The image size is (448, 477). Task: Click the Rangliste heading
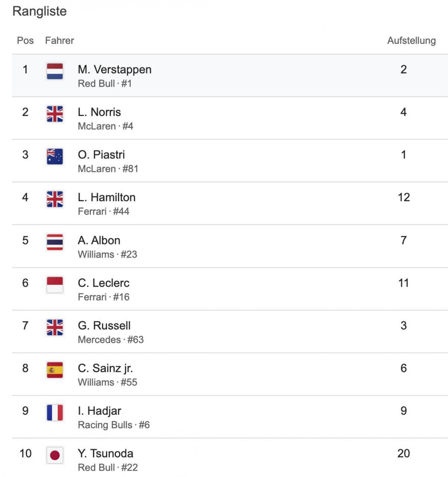point(39,11)
